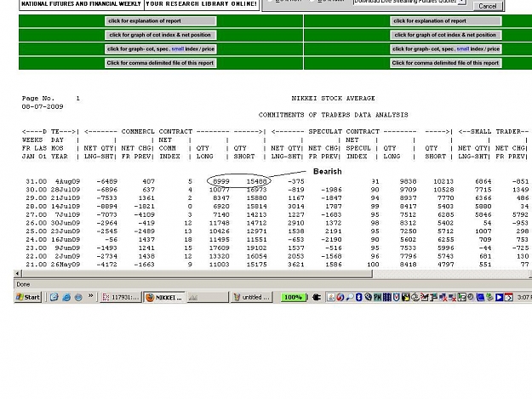Viewport: 532px width, 399px height.
Task: Open the red-topped calendar tray icon
Action: [x=508, y=297]
